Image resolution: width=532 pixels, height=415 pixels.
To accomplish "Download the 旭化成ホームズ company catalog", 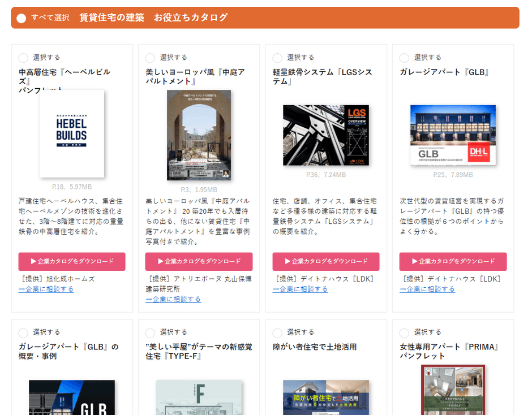I will (x=72, y=261).
